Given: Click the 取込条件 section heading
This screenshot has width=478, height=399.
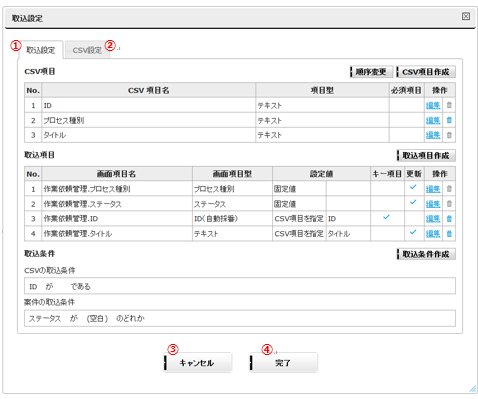Looking at the screenshot, I should (x=39, y=254).
